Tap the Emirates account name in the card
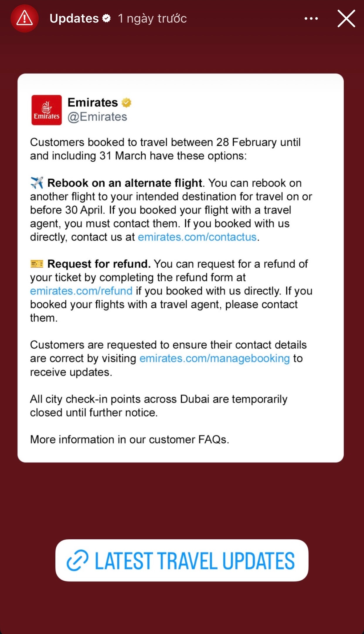 coord(93,103)
